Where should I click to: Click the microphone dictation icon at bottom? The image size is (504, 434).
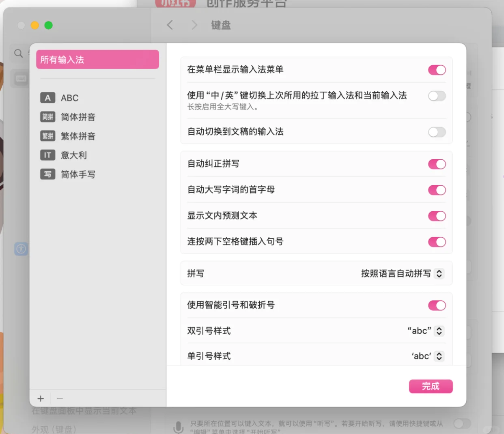pos(179,425)
